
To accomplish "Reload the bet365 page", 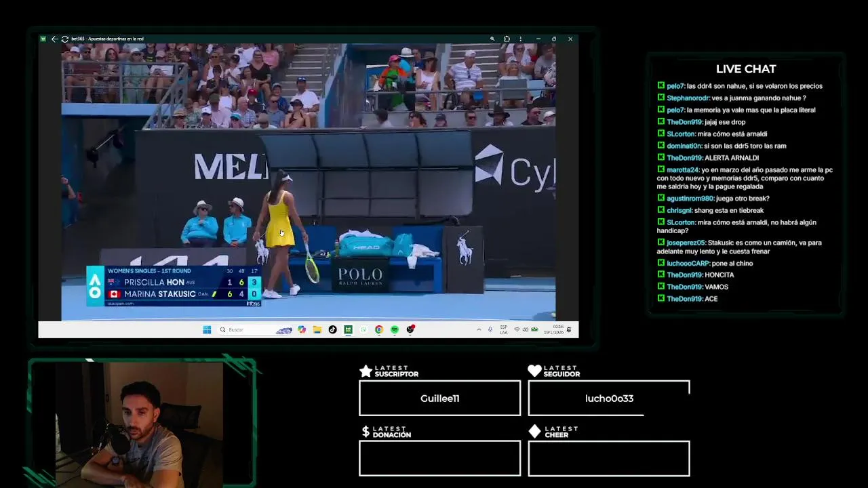I will (x=64, y=39).
